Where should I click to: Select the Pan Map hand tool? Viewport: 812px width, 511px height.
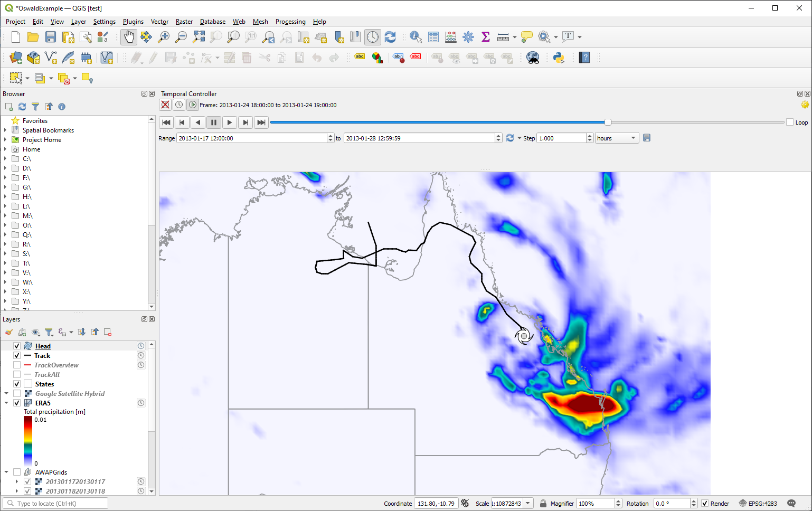[129, 37]
